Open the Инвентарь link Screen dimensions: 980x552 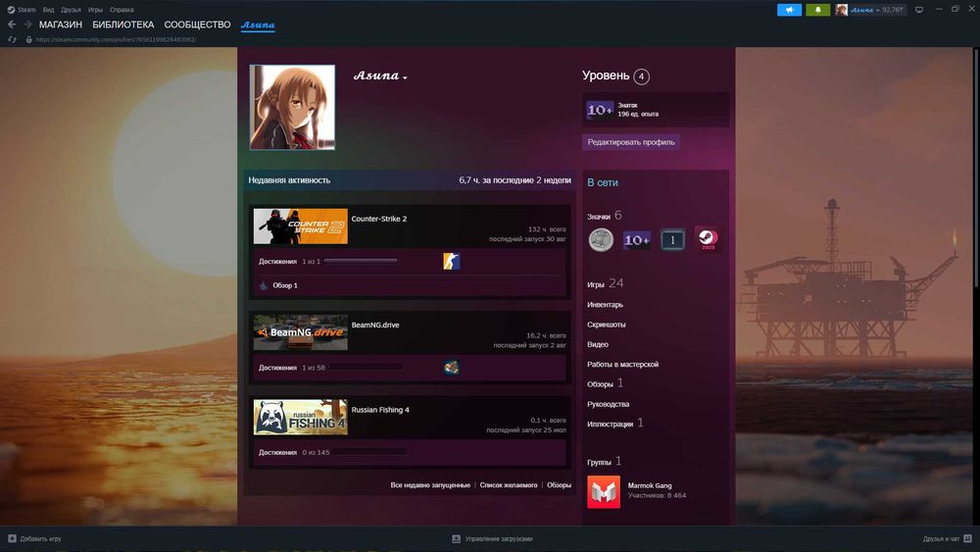click(605, 305)
